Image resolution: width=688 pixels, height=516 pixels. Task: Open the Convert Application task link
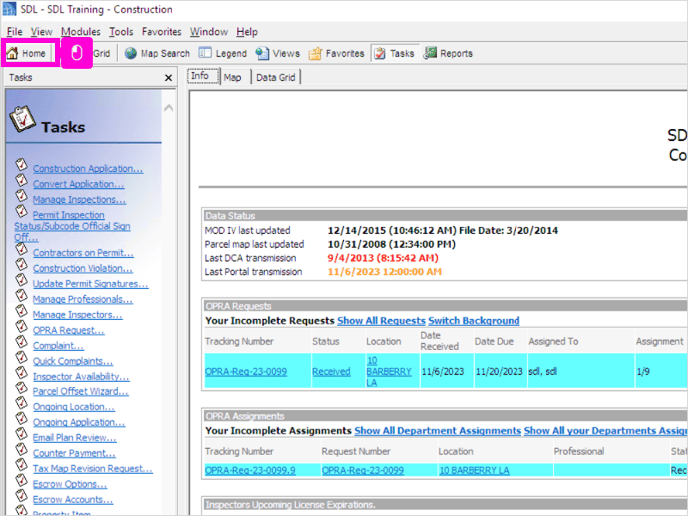[78, 184]
